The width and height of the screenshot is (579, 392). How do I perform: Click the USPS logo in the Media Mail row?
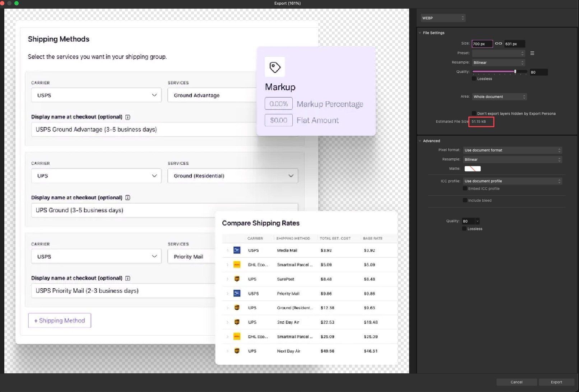237,250
